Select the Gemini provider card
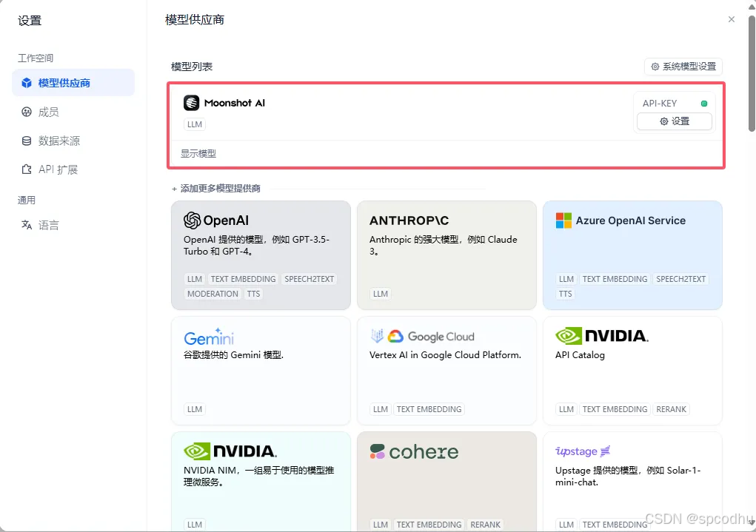756x532 pixels. pos(261,371)
